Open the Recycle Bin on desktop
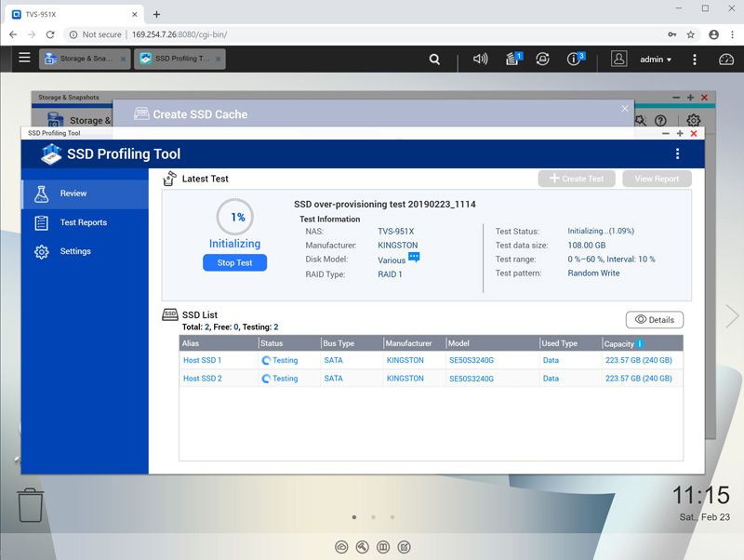The image size is (744, 560). (31, 504)
